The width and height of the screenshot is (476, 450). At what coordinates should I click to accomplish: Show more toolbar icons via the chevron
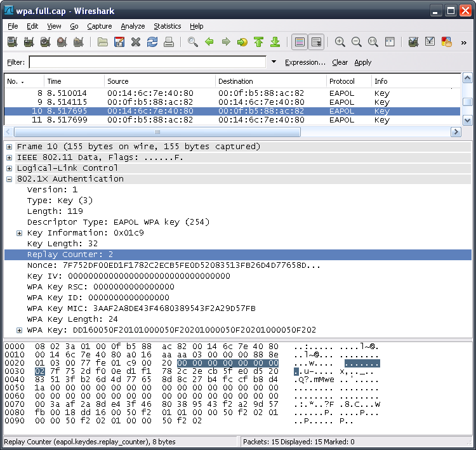(x=463, y=43)
